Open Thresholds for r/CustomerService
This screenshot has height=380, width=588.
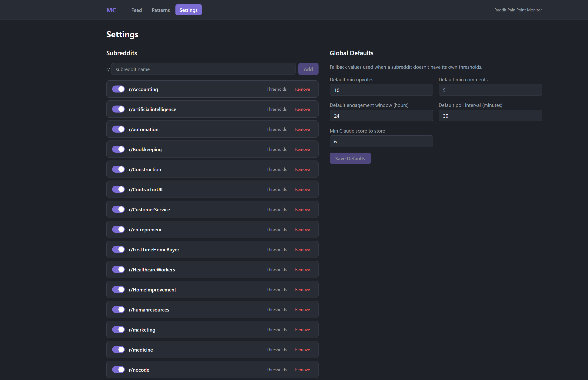277,209
